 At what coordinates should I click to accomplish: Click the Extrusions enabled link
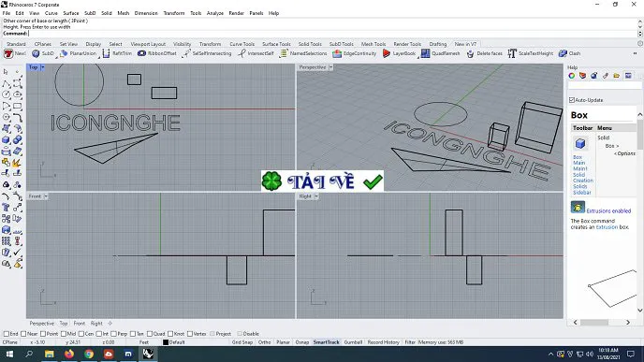pos(608,211)
